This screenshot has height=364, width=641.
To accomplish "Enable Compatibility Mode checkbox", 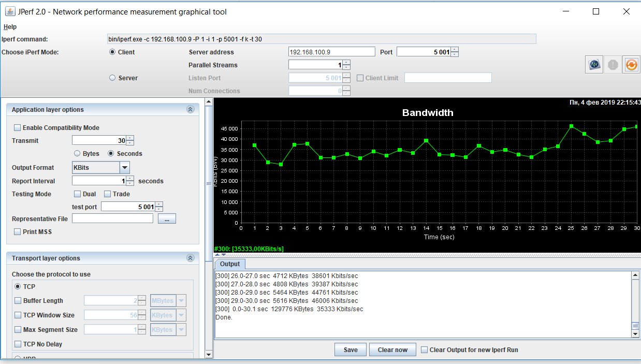I will [x=18, y=128].
